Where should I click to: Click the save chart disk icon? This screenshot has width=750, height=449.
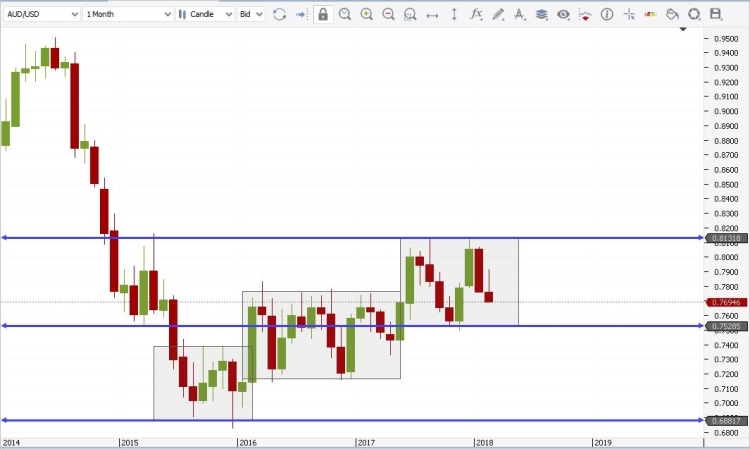pyautogui.click(x=716, y=14)
